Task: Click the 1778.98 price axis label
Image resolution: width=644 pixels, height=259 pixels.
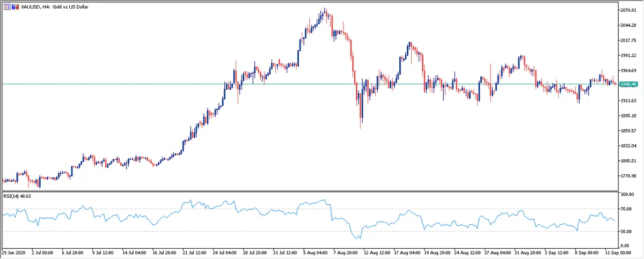Action: point(628,176)
